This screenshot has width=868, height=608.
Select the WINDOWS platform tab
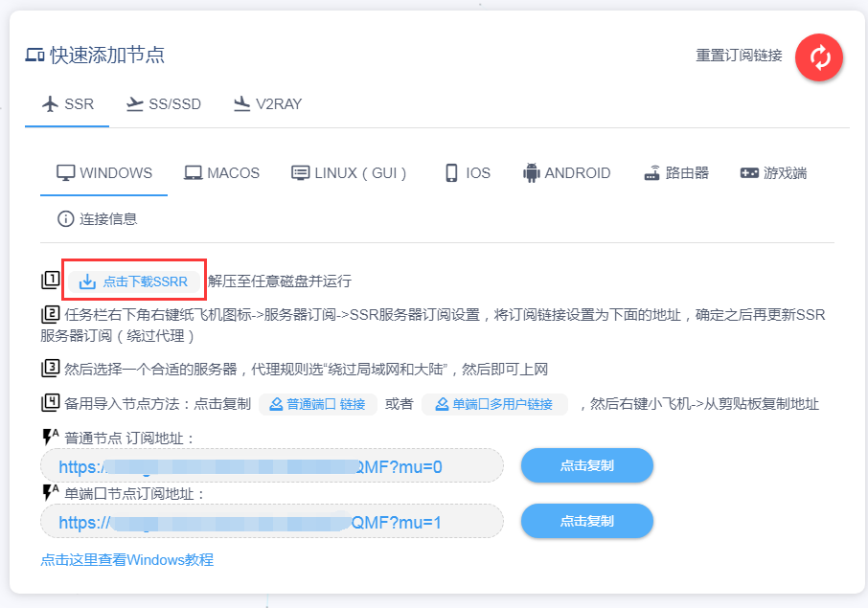click(x=104, y=173)
